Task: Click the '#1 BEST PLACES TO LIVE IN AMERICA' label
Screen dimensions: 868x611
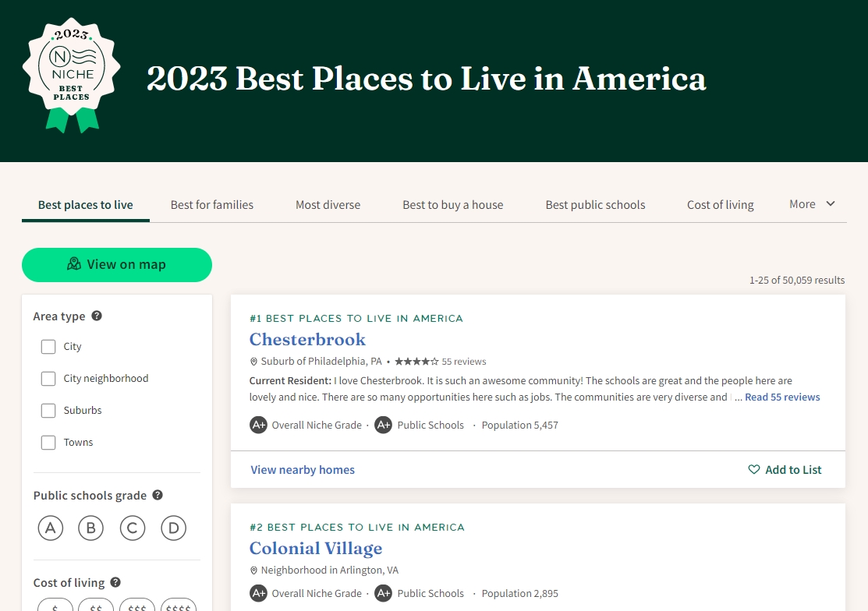Action: [x=356, y=319]
